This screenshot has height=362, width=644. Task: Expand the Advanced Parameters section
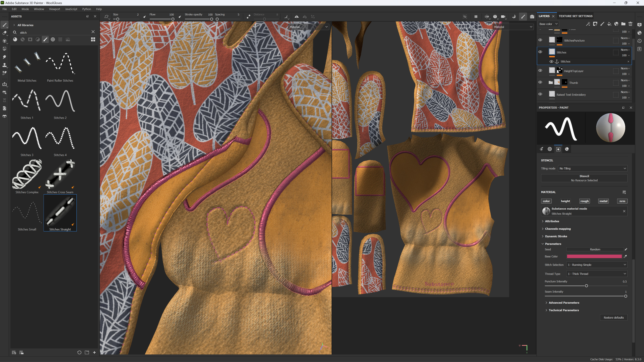pyautogui.click(x=564, y=303)
